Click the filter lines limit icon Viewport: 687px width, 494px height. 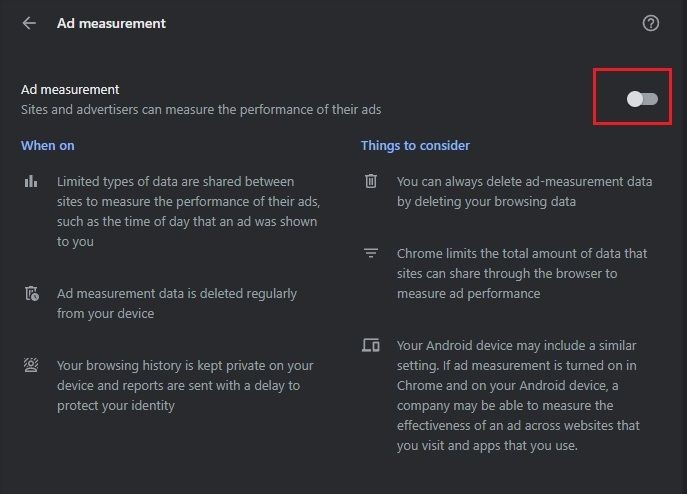(x=371, y=253)
